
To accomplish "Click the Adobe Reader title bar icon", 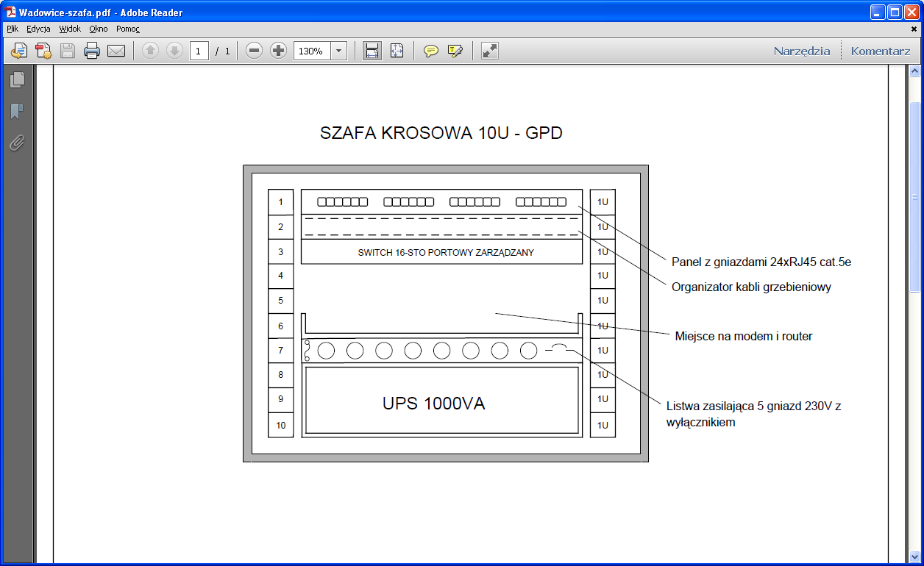I will tap(10, 12).
